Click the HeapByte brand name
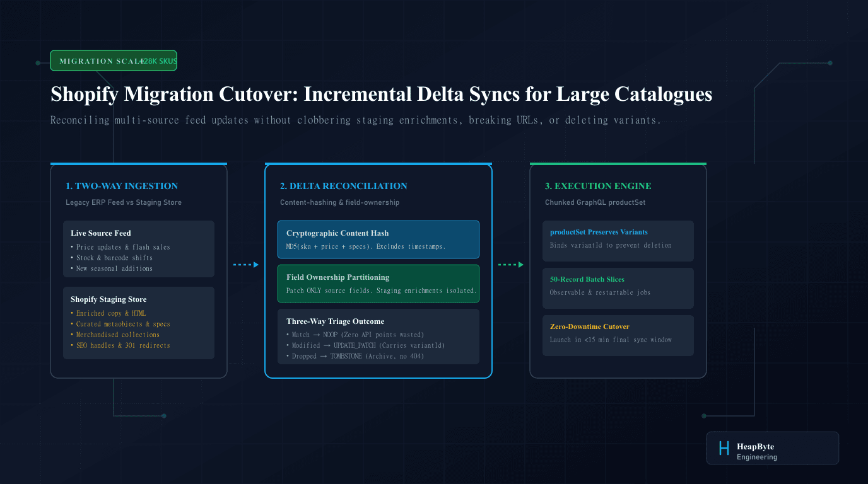The image size is (868, 484). 755,447
